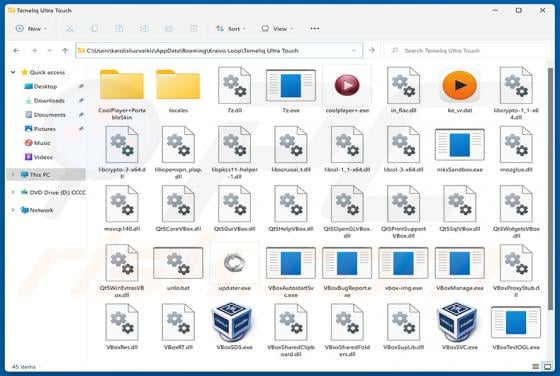The height and width of the screenshot is (376, 560).
Task: Open the View menu
Action: pyautogui.click(x=277, y=29)
